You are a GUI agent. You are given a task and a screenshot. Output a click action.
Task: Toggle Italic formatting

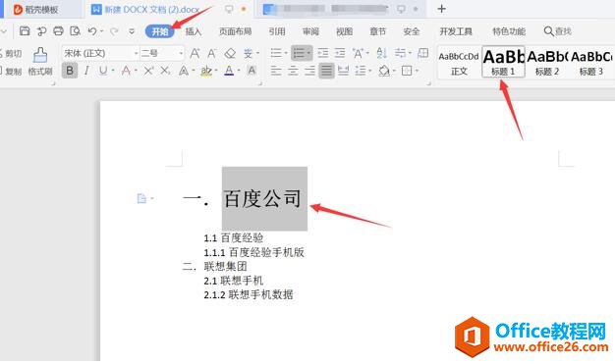click(x=86, y=71)
